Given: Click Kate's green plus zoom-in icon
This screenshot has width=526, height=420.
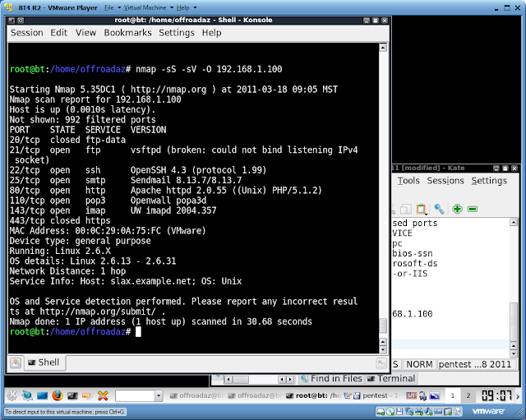Looking at the screenshot, I should (x=457, y=209).
